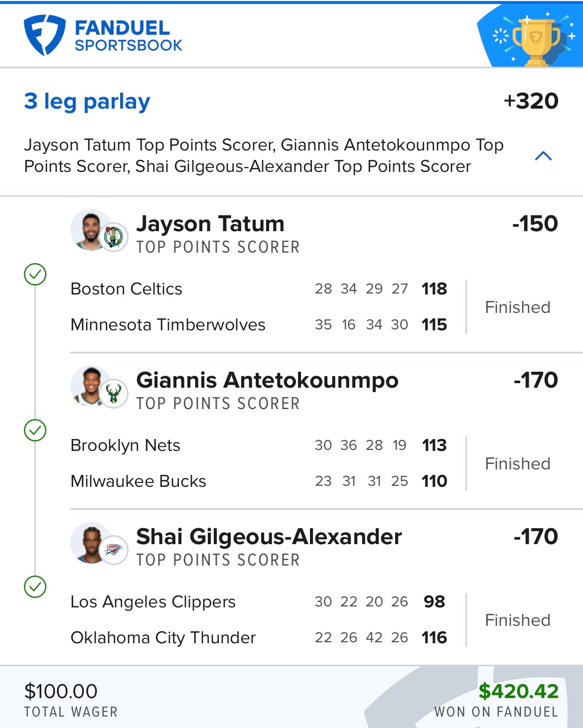Select the $100.00 total wager amount
This screenshot has height=728, width=583.
pyautogui.click(x=61, y=691)
